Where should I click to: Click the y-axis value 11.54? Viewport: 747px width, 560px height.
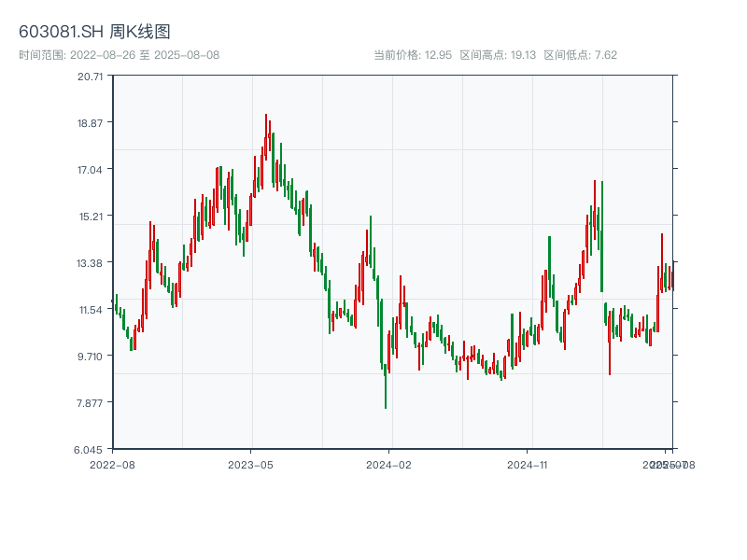click(x=91, y=310)
